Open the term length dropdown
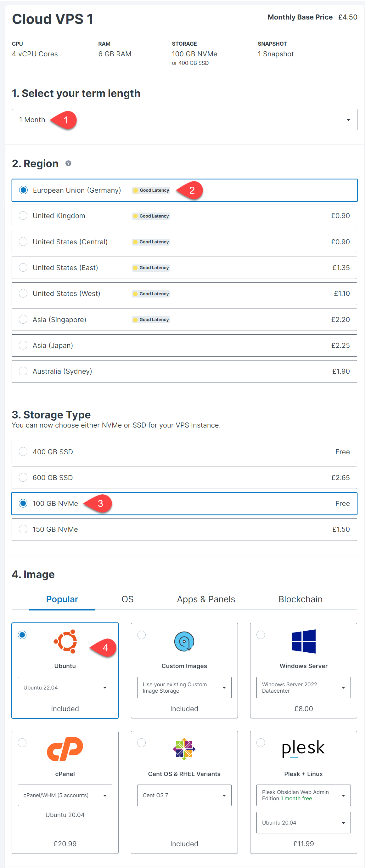The height and width of the screenshot is (868, 365). point(184,120)
